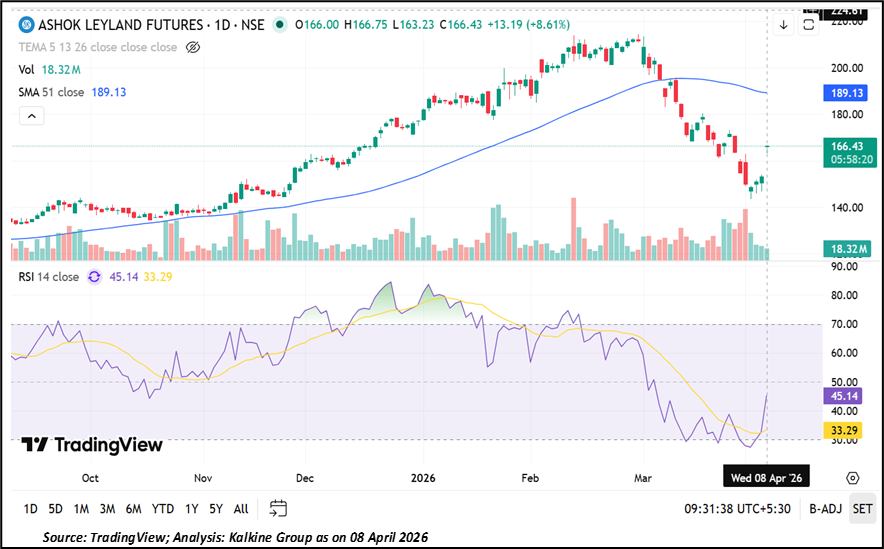Collapse the indicator legend with chevron button
Viewport: 884px width, 549px height.
point(31,116)
